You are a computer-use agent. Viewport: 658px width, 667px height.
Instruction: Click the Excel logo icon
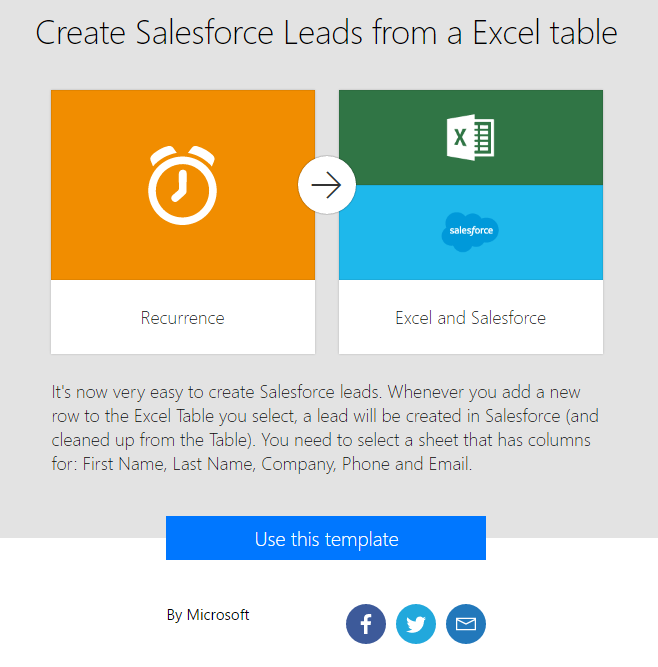(470, 138)
